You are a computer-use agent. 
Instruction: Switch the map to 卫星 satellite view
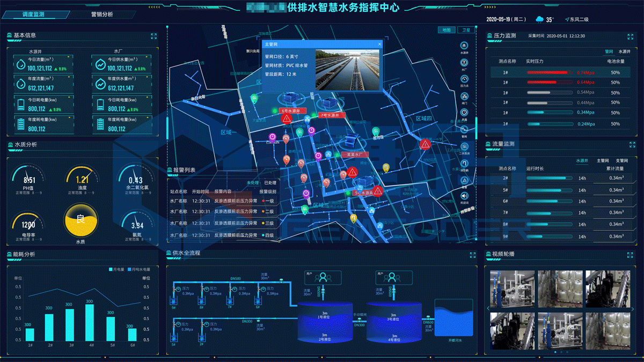466,29
